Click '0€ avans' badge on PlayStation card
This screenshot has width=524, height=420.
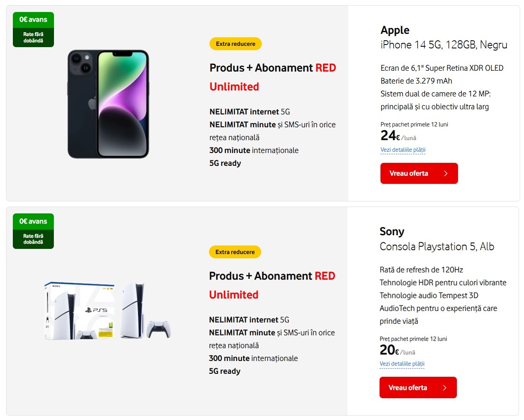[33, 222]
